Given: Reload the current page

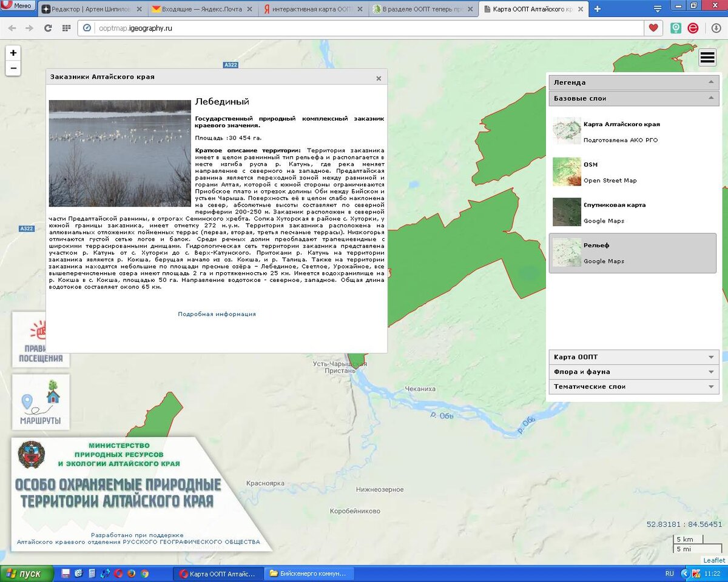Looking at the screenshot, I should click(48, 28).
